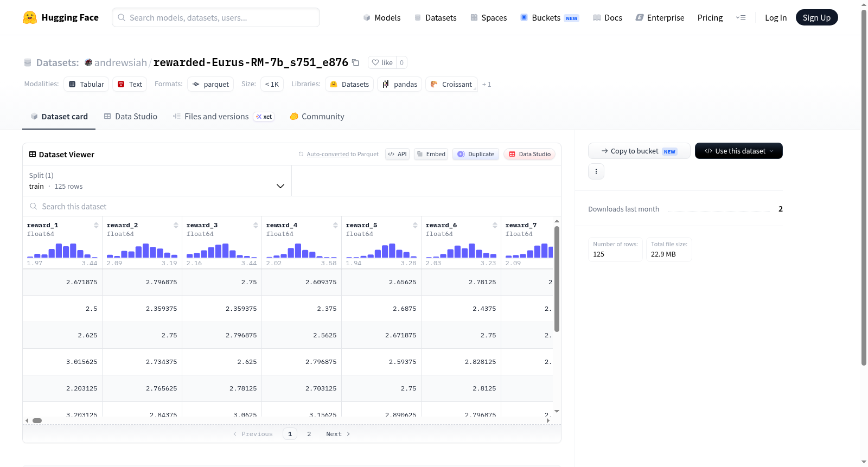
Task: Open the three-dot more options button
Action: pyautogui.click(x=596, y=171)
